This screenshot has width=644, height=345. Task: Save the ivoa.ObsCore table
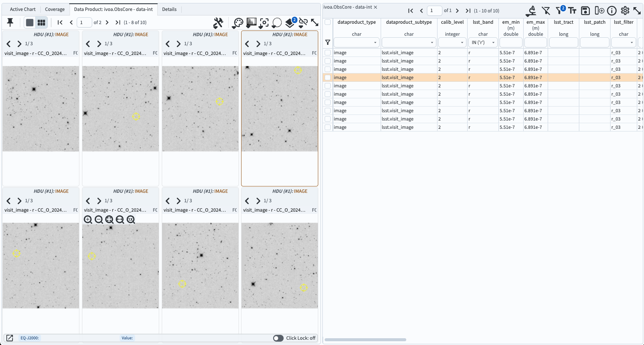[x=585, y=11]
